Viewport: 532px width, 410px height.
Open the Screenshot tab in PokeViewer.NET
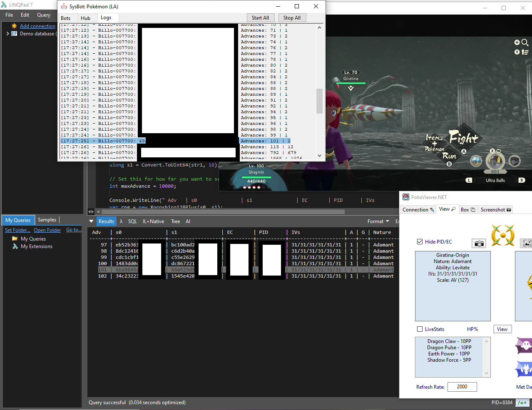coord(495,209)
